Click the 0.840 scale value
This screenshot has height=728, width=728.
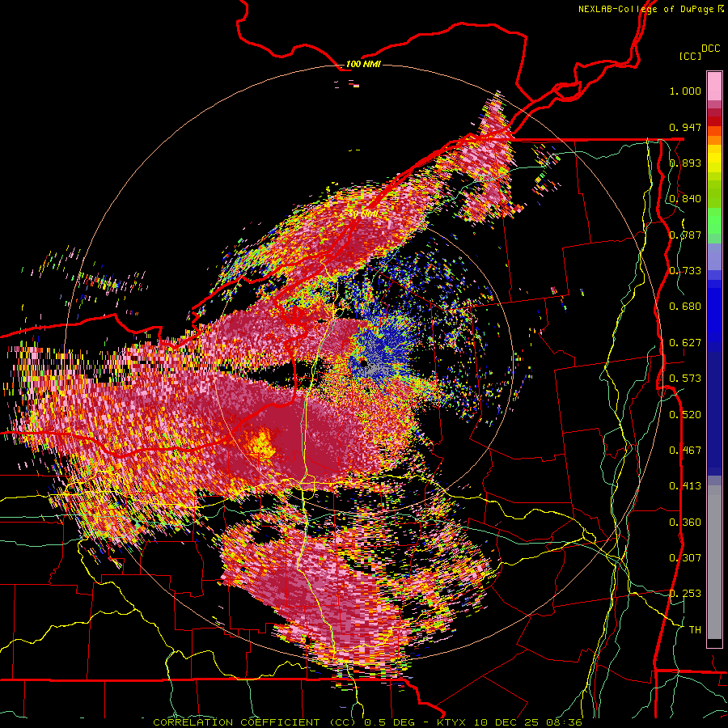coord(685,199)
